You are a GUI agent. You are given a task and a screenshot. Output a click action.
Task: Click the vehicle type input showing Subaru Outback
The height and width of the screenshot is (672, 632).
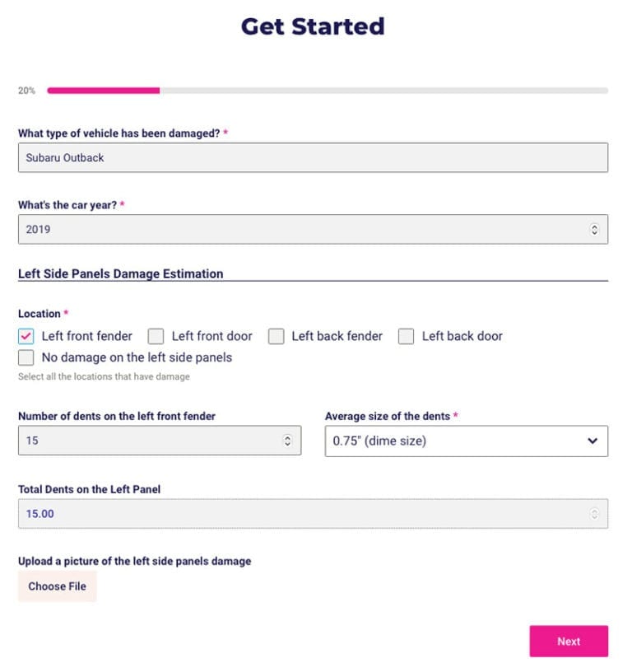(313, 156)
